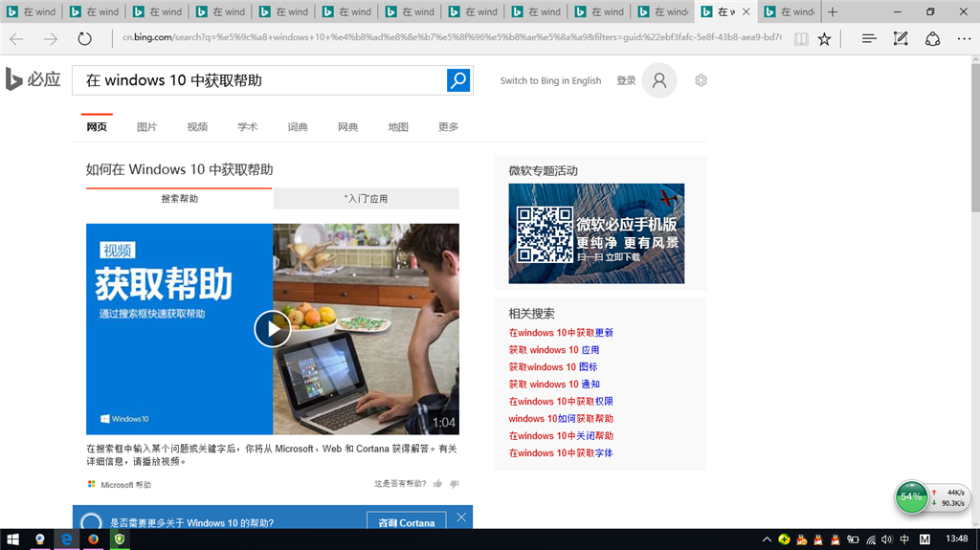980x550 pixels.
Task: Switch to 视频 videos tab
Action: coord(197,127)
